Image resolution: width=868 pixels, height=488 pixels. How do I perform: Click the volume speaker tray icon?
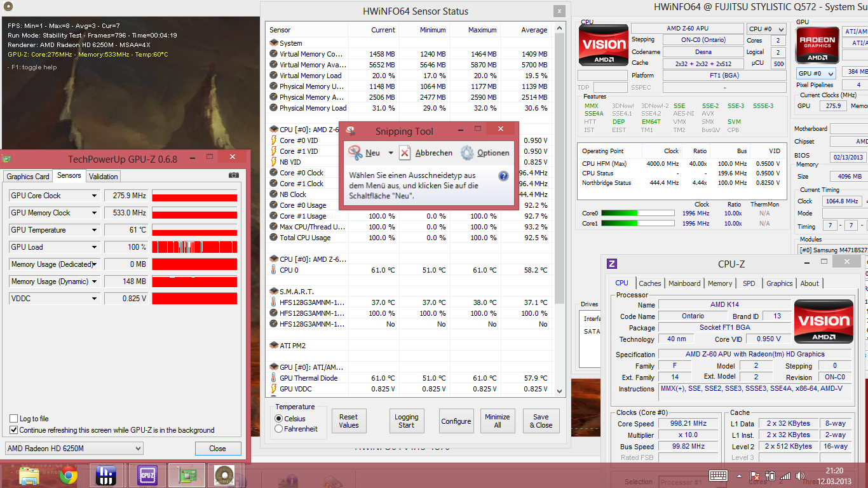tap(799, 475)
